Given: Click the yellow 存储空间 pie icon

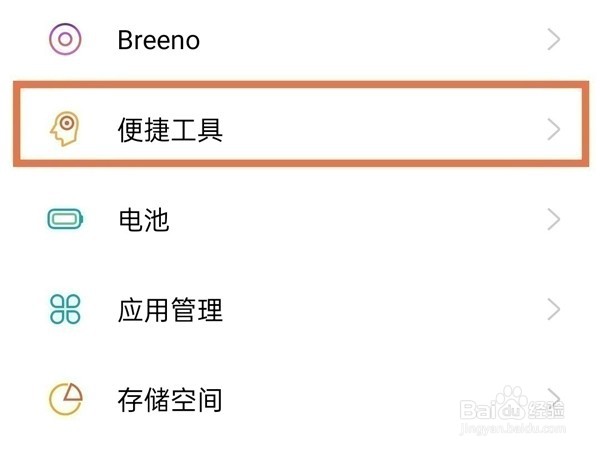Looking at the screenshot, I should (x=65, y=400).
